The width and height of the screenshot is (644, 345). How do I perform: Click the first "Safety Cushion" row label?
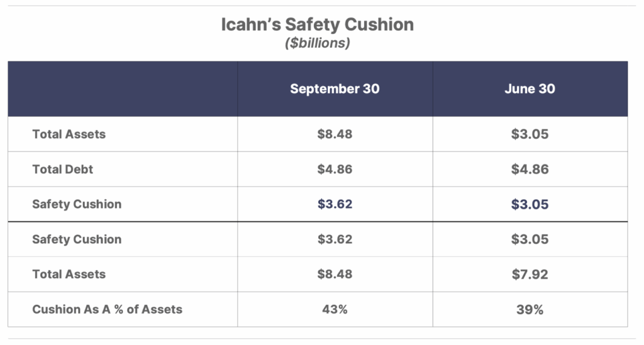tap(77, 204)
